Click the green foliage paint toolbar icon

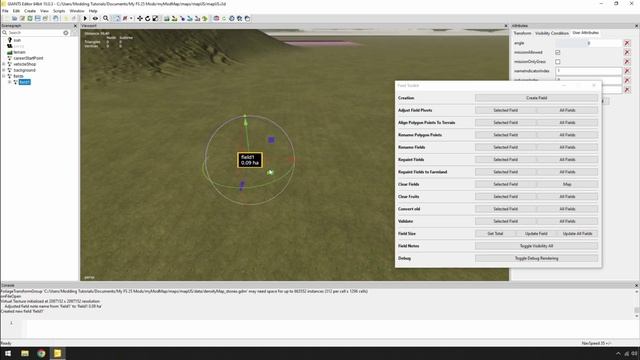pos(205,18)
